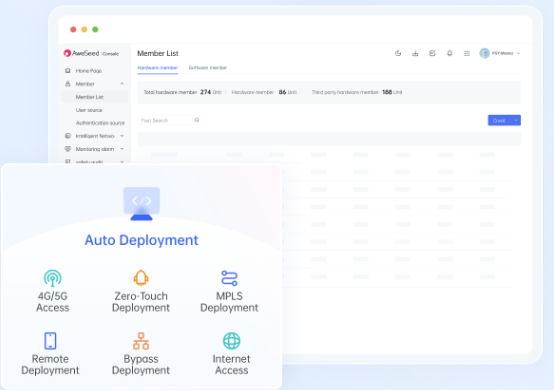Open Authentication source in the sidebar

(x=100, y=123)
